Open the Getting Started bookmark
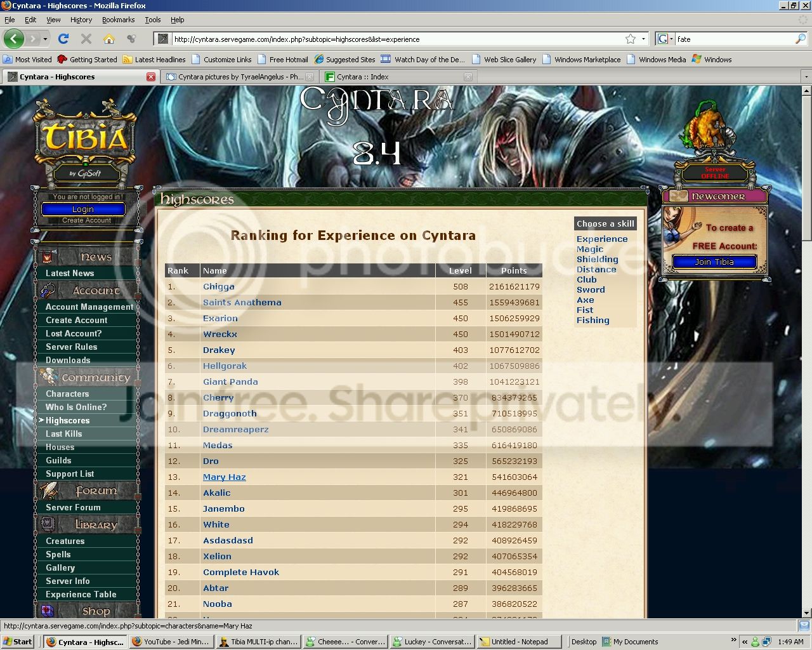Screen dimensions: 812x650 [87, 60]
